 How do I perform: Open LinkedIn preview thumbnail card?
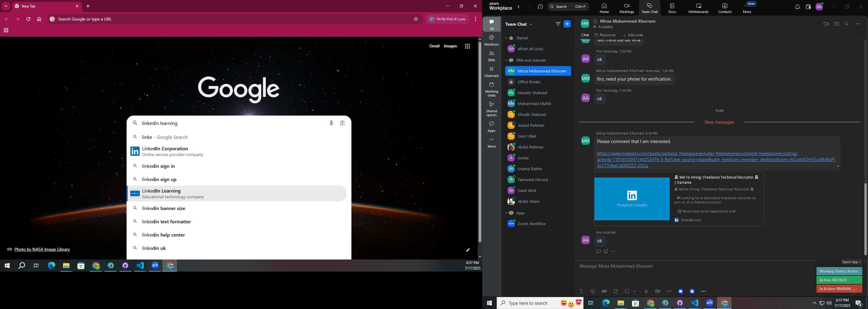632,199
